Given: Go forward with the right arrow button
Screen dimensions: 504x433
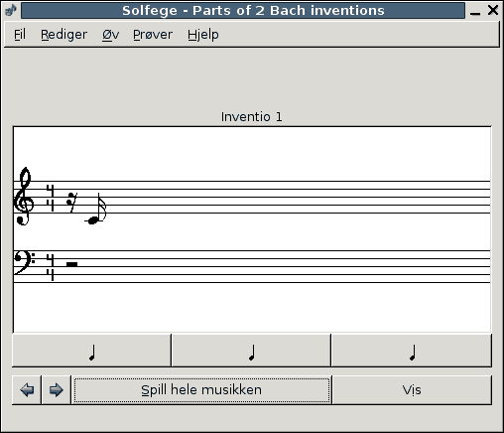Looking at the screenshot, I should click(57, 390).
